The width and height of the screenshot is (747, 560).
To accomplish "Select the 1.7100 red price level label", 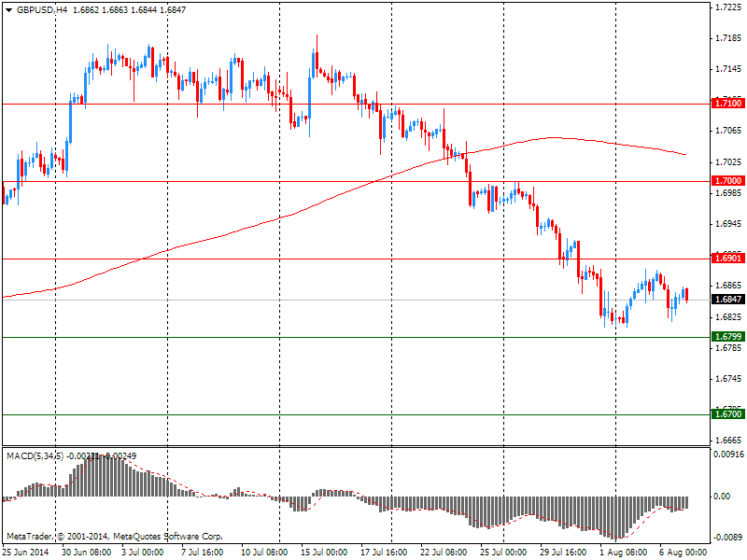I will pyautogui.click(x=728, y=104).
